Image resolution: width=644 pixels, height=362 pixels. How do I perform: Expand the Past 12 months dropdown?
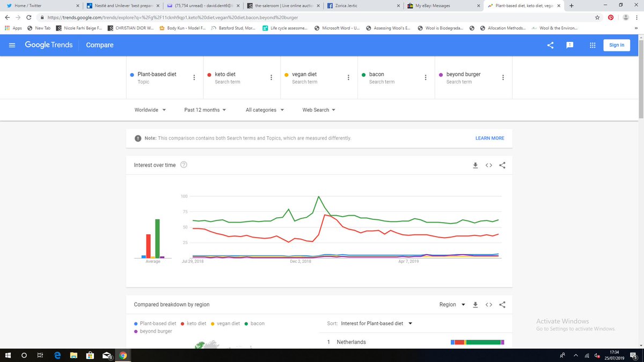point(204,110)
